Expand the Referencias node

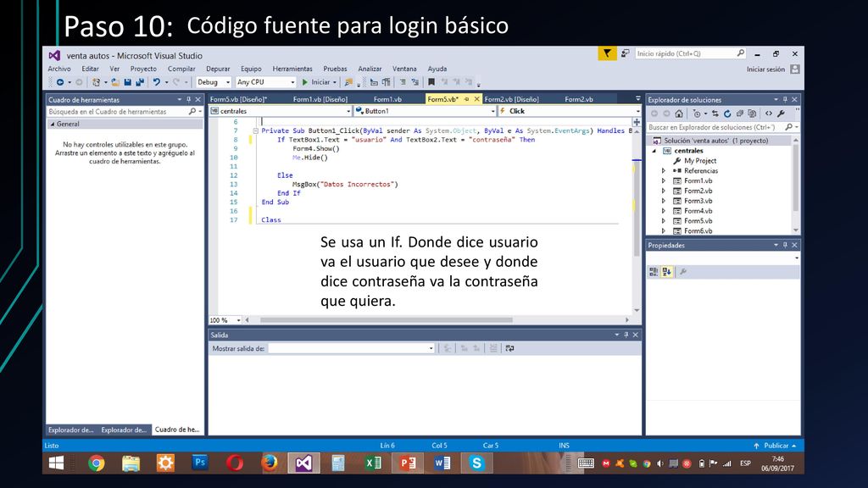[663, 171]
